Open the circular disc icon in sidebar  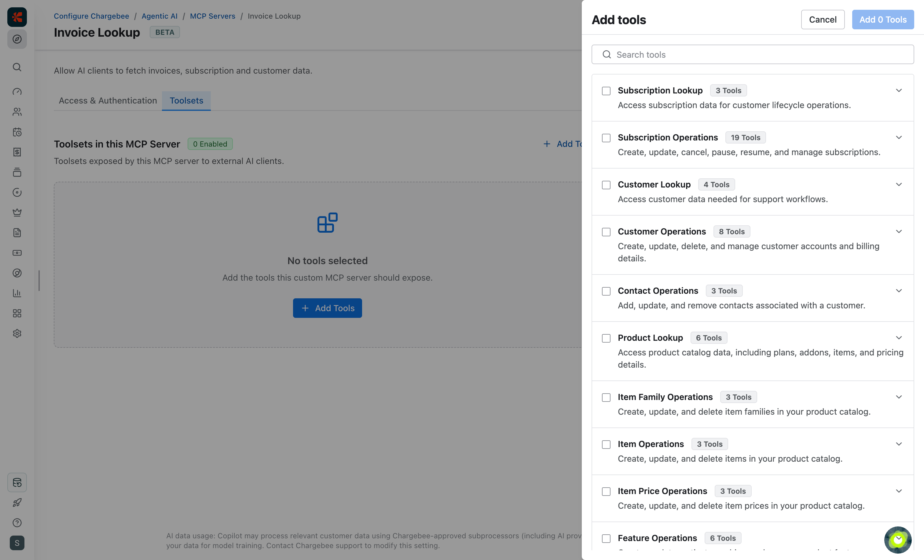coord(17,192)
